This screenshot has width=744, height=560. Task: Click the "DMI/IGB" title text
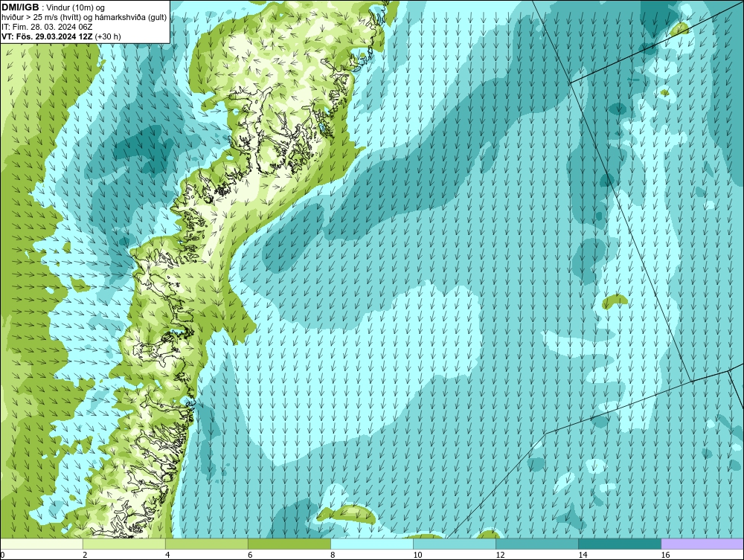[x=20, y=7]
